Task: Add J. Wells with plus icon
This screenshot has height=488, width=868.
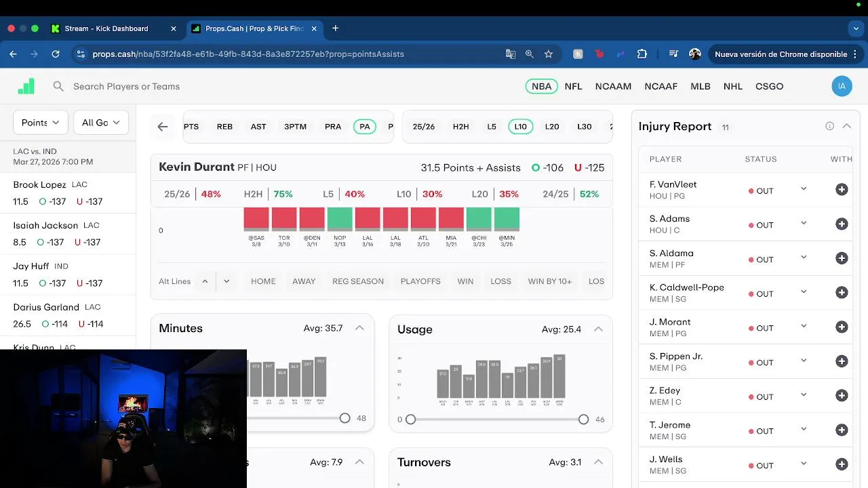Action: [842, 464]
